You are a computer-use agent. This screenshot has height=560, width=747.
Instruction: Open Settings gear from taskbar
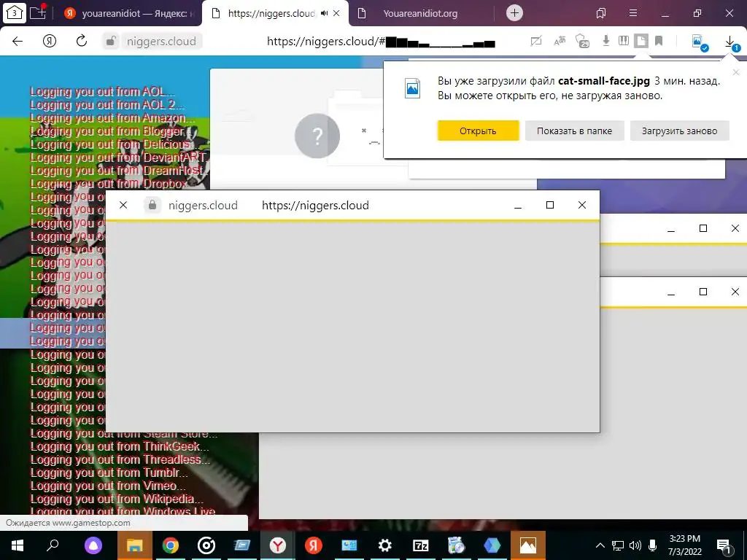coord(385,545)
